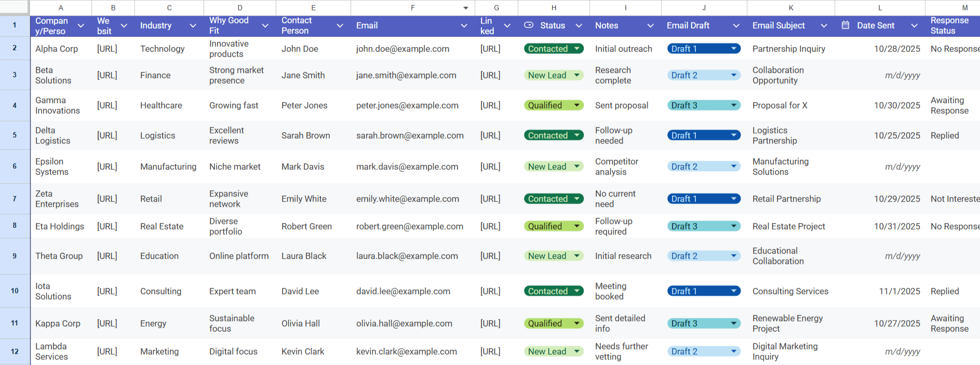Viewport: 980px width, 365px height.
Task: Open the Company/Person column filter chevron
Action: (x=80, y=25)
